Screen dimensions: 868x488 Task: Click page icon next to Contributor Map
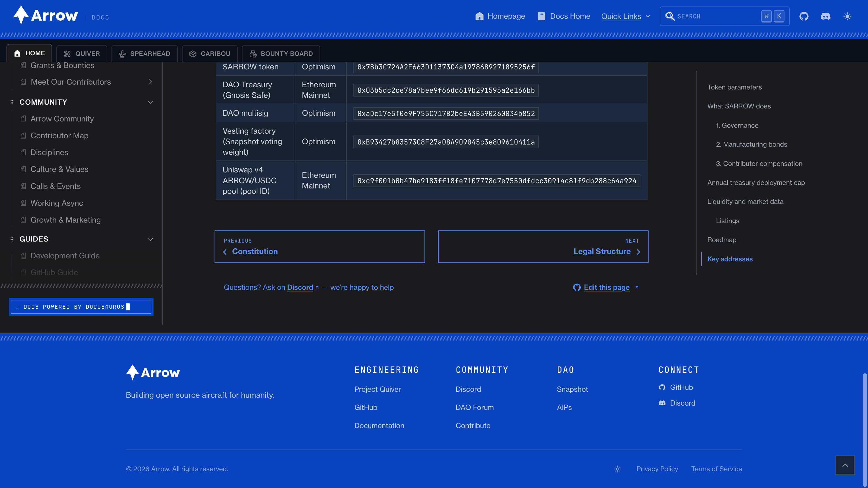coord(23,135)
